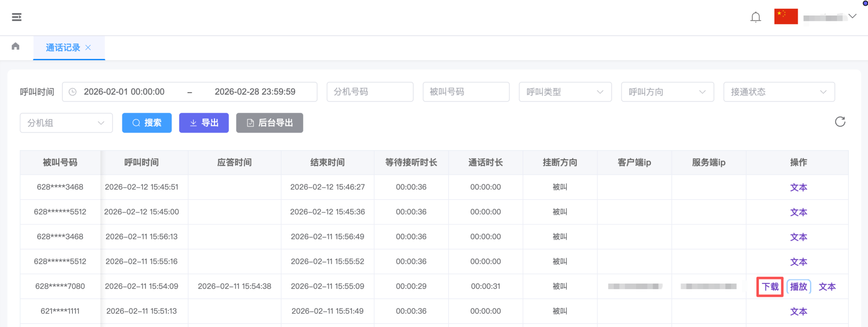Click the 导出 export button
Image resolution: width=868 pixels, height=327 pixels.
click(x=204, y=123)
